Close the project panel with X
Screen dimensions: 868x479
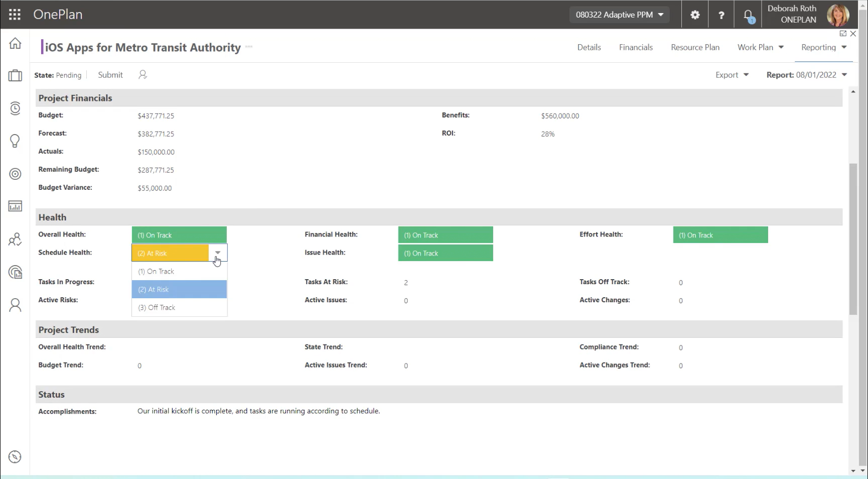853,34
